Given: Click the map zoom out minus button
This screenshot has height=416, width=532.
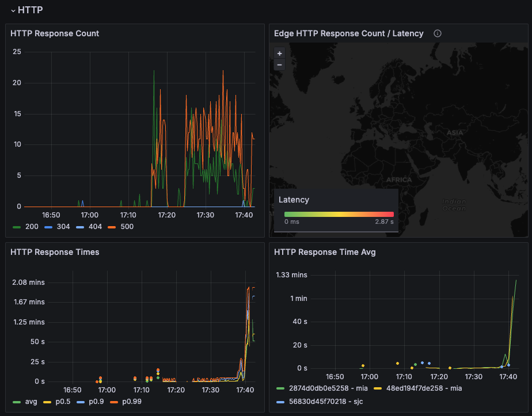Looking at the screenshot, I should [x=279, y=64].
